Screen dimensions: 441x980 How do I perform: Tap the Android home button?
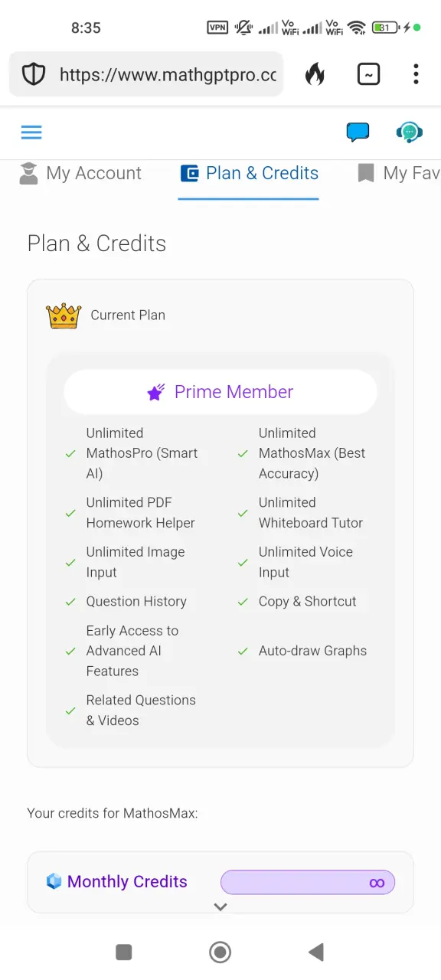(x=220, y=952)
